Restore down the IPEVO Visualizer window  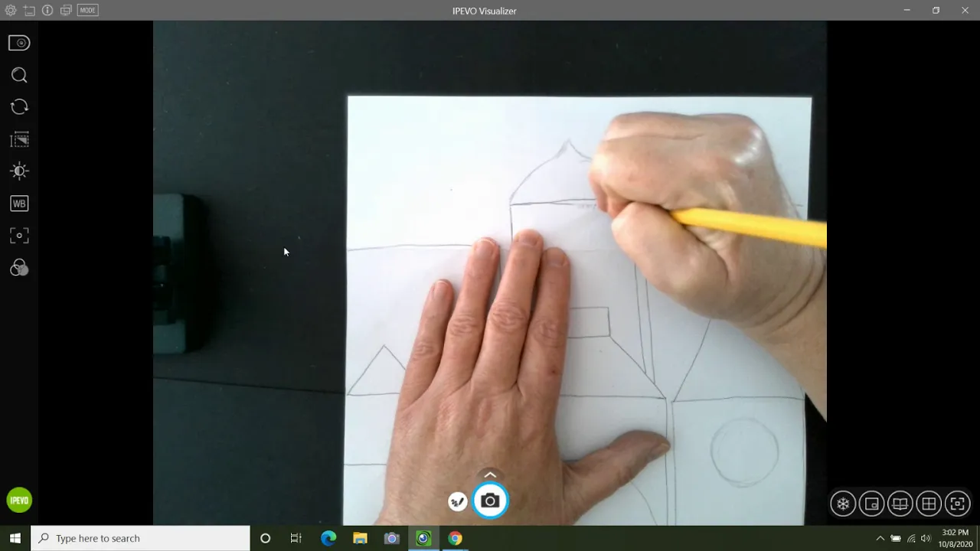pos(936,11)
